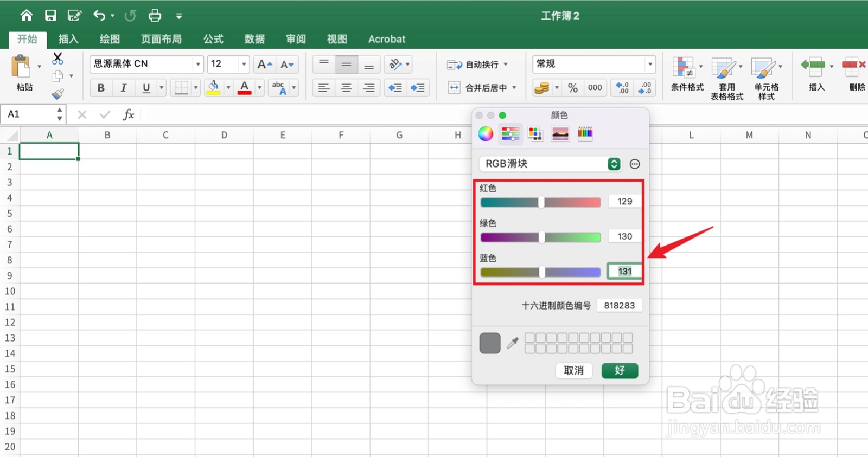Screen dimensions: 868x457
Task: Switch to the 公式 ribbon tab
Action: [x=213, y=39]
